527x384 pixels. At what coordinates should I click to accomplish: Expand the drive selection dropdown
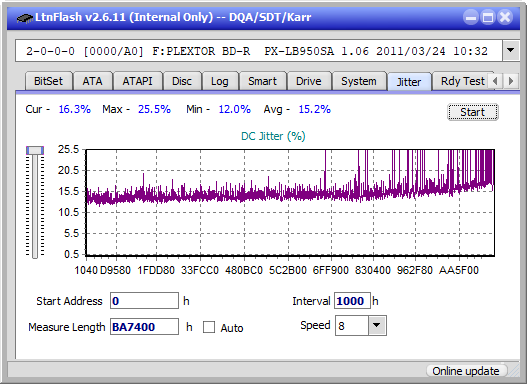[511, 51]
